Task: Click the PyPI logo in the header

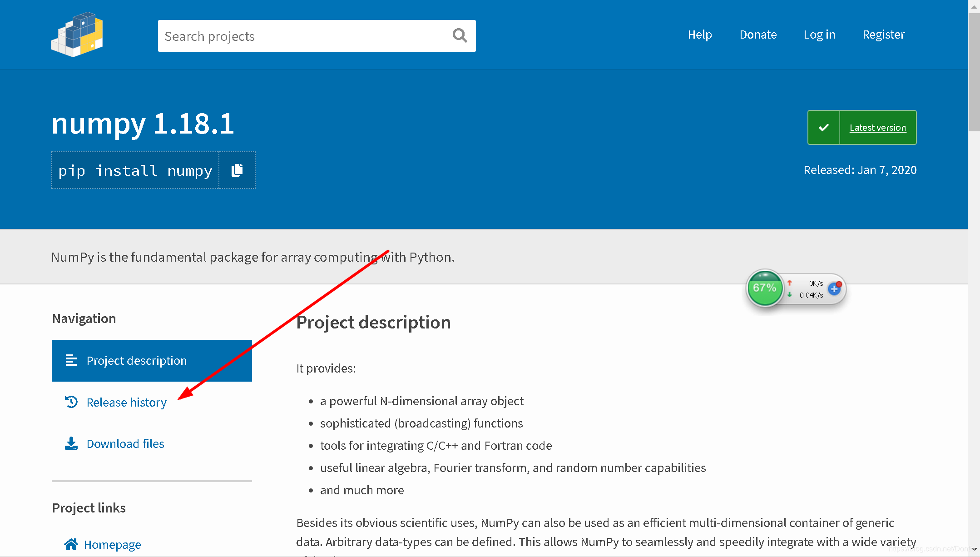Action: [x=77, y=35]
